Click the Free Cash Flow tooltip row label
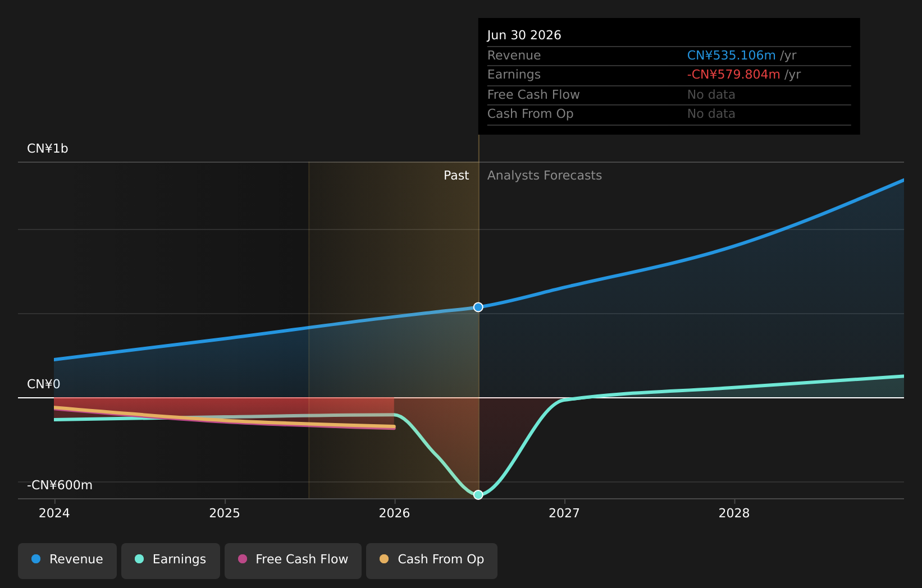This screenshot has width=922, height=588. [x=533, y=95]
